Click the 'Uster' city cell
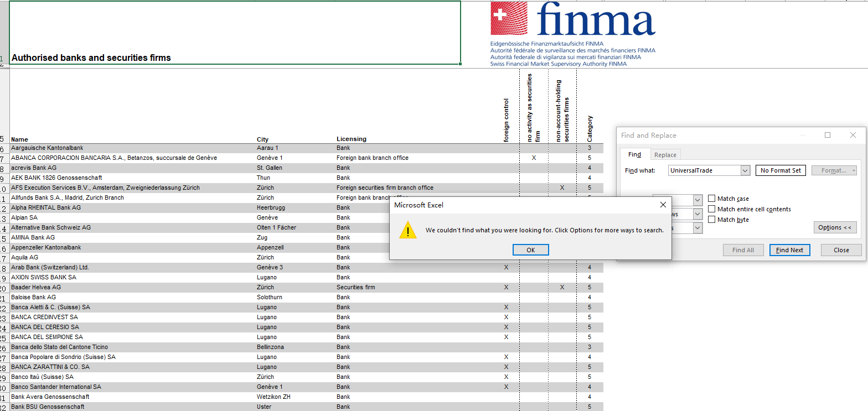Screen dimensions: 868x411 pyautogui.click(x=295, y=407)
